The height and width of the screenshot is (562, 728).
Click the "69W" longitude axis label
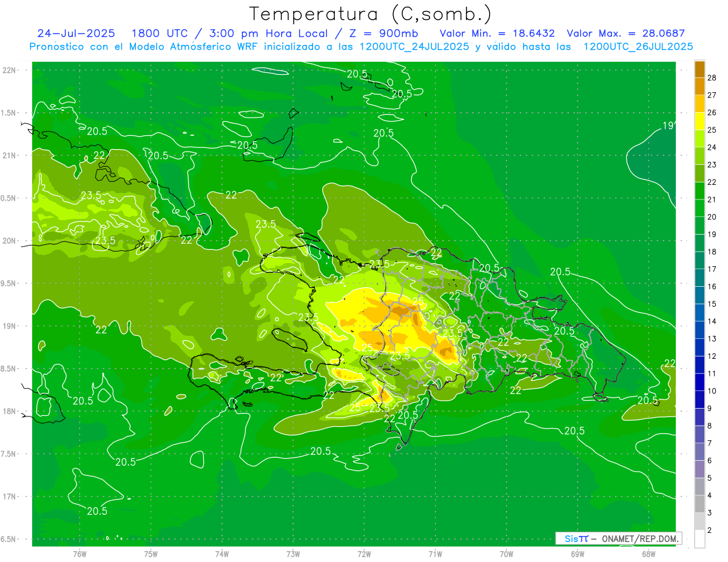click(578, 554)
